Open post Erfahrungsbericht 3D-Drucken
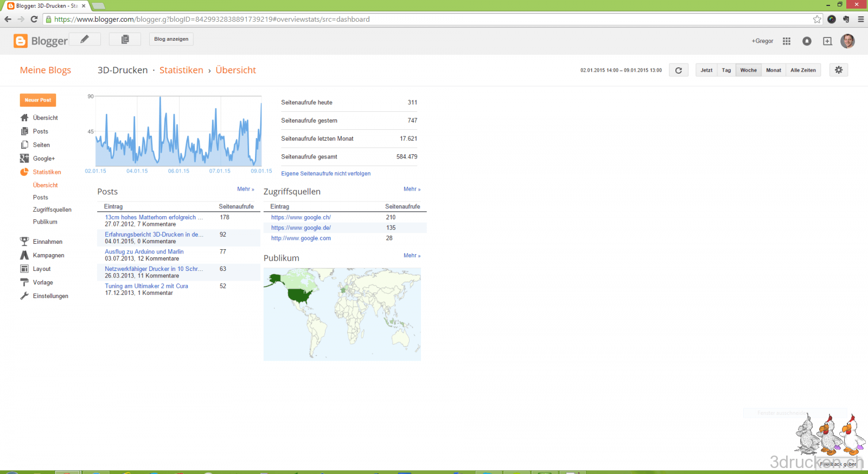Screen dimensions: 868x474 [154, 235]
